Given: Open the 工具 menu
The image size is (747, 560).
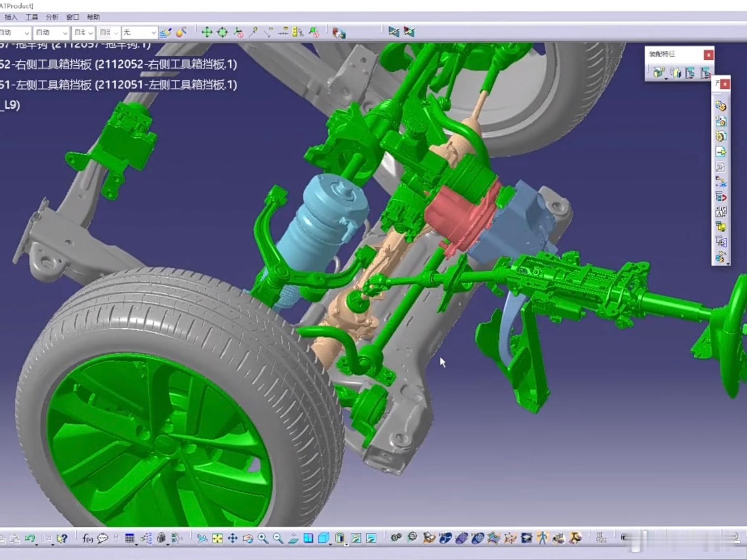Looking at the screenshot, I should (x=32, y=17).
